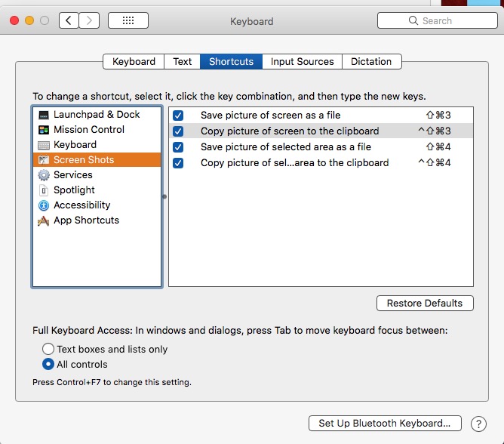Image resolution: width=504 pixels, height=444 pixels.
Task: Click Restore Defaults button
Action: [425, 303]
